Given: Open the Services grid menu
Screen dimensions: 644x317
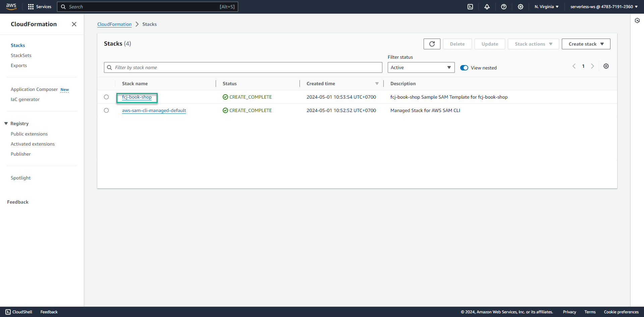Looking at the screenshot, I should [x=40, y=7].
